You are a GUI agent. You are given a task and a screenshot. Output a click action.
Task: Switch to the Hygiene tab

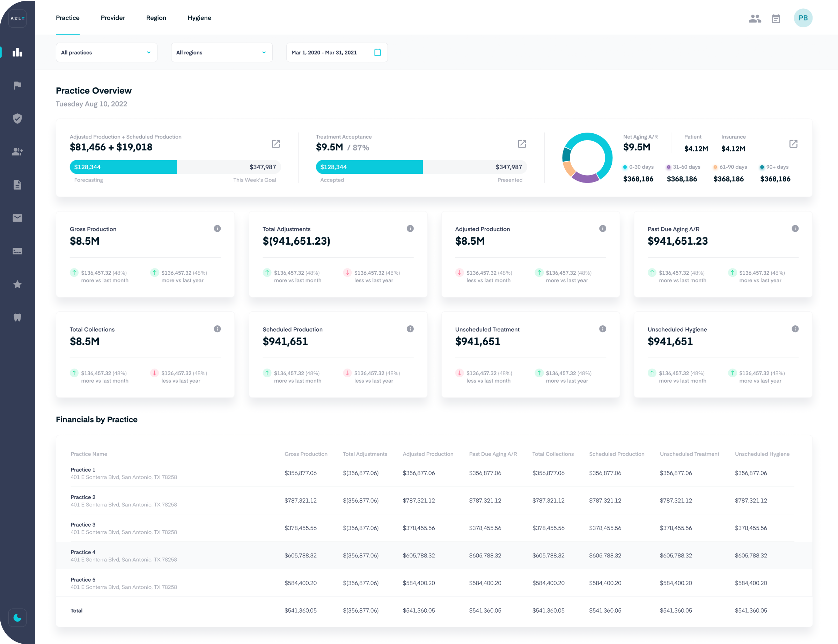pyautogui.click(x=199, y=18)
